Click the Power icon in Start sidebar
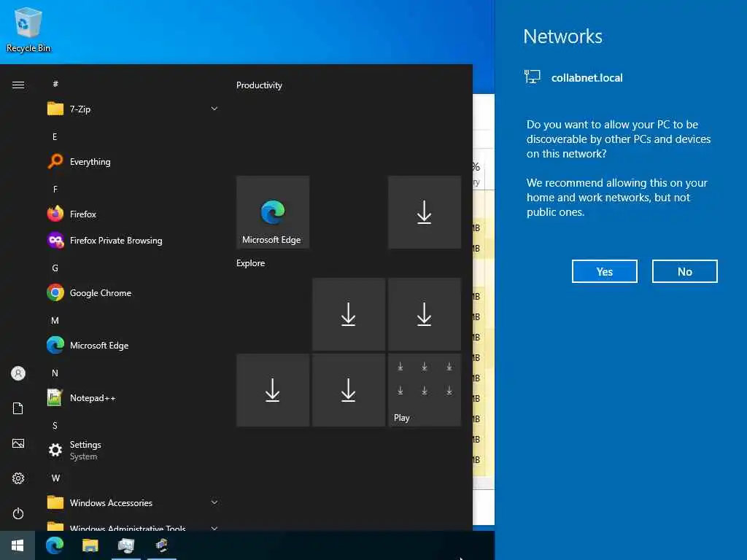747x560 pixels. tap(18, 513)
